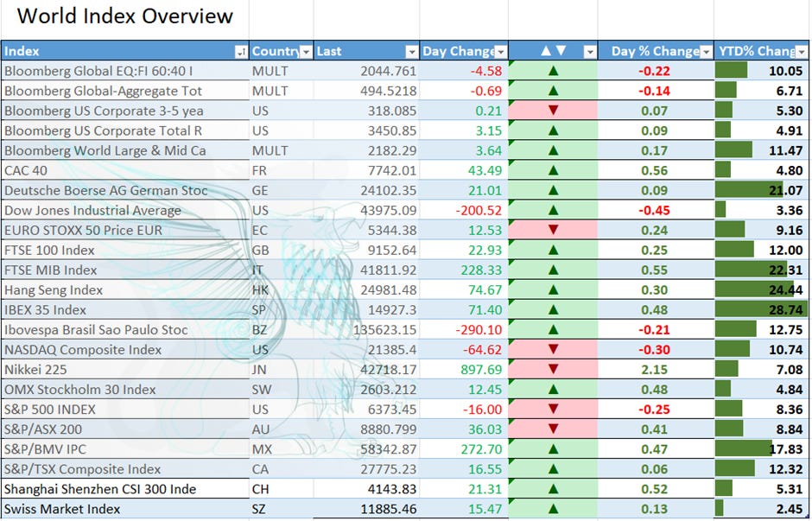The width and height of the screenshot is (812, 521).
Task: Select the country code SZ cell
Action: pyautogui.click(x=282, y=509)
